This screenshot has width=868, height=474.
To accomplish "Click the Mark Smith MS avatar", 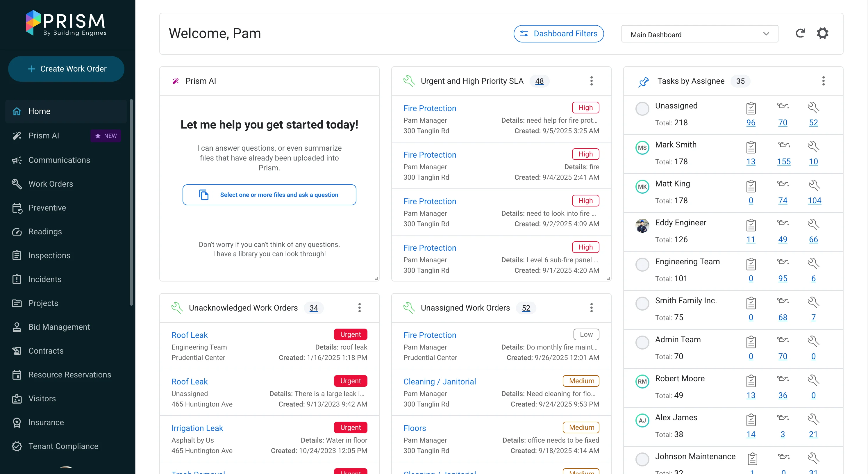I will pyautogui.click(x=642, y=148).
